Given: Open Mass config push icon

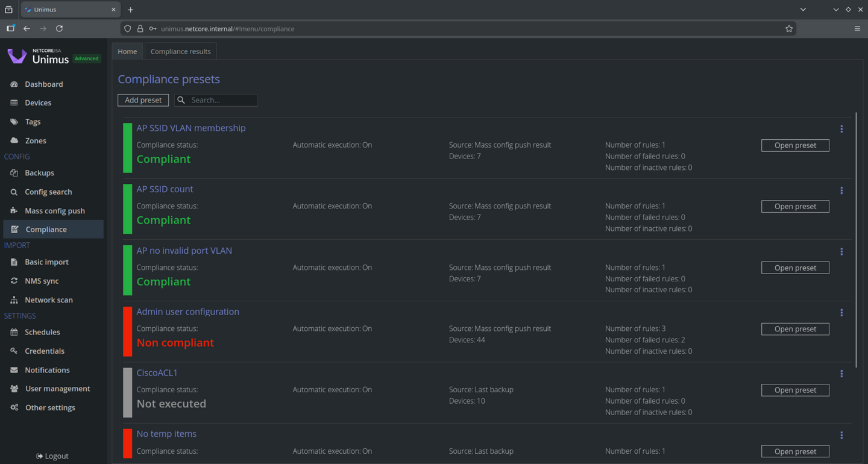Looking at the screenshot, I should (x=14, y=211).
